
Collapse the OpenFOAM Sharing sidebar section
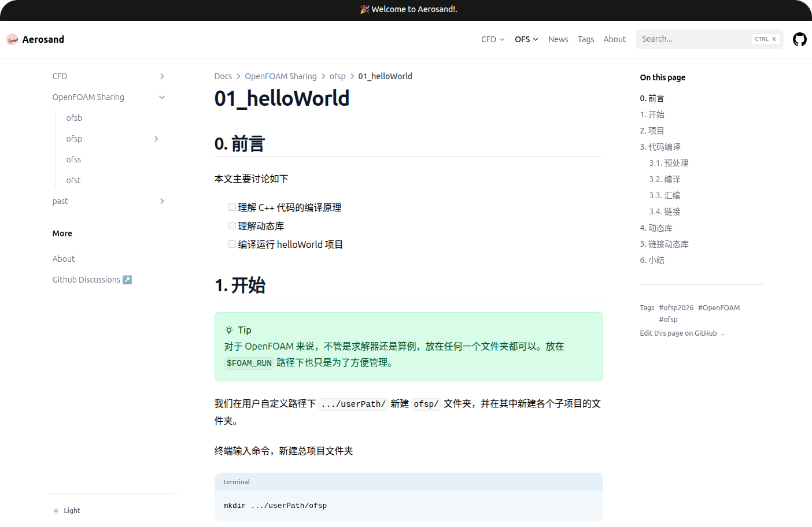click(162, 97)
